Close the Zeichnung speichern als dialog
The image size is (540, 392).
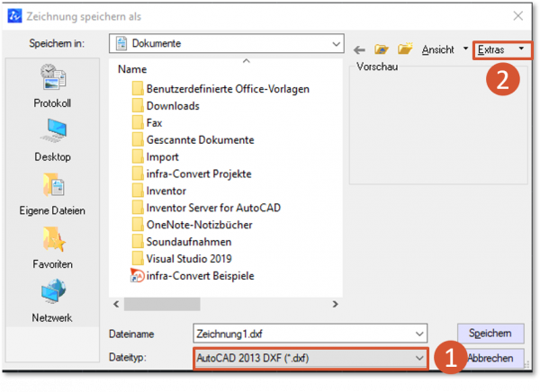tap(518, 16)
